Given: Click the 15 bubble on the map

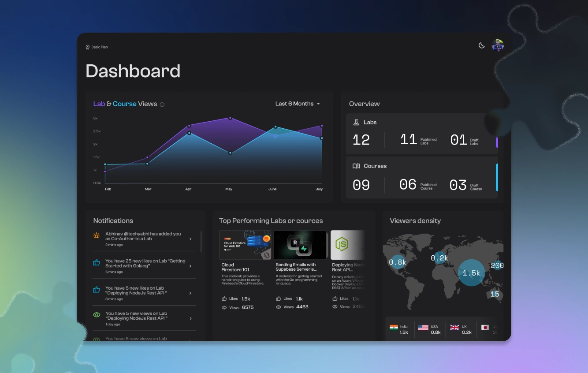Looking at the screenshot, I should pyautogui.click(x=495, y=294).
